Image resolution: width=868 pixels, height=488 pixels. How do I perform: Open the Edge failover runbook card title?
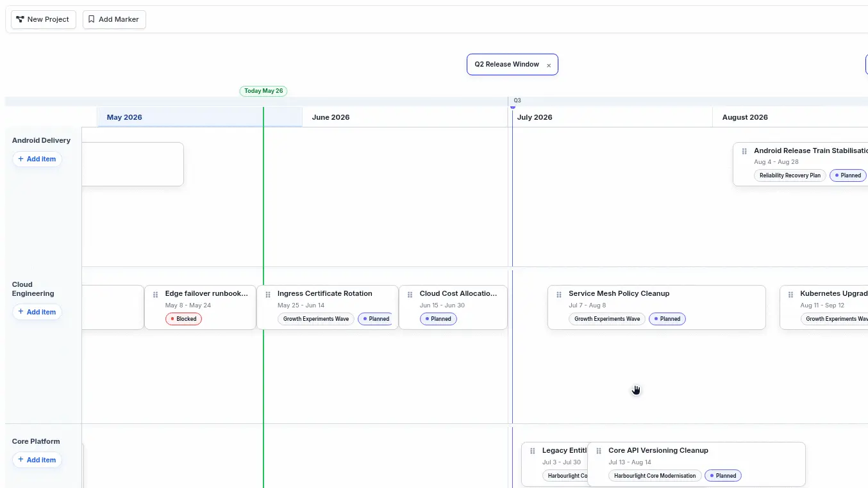[x=206, y=293]
